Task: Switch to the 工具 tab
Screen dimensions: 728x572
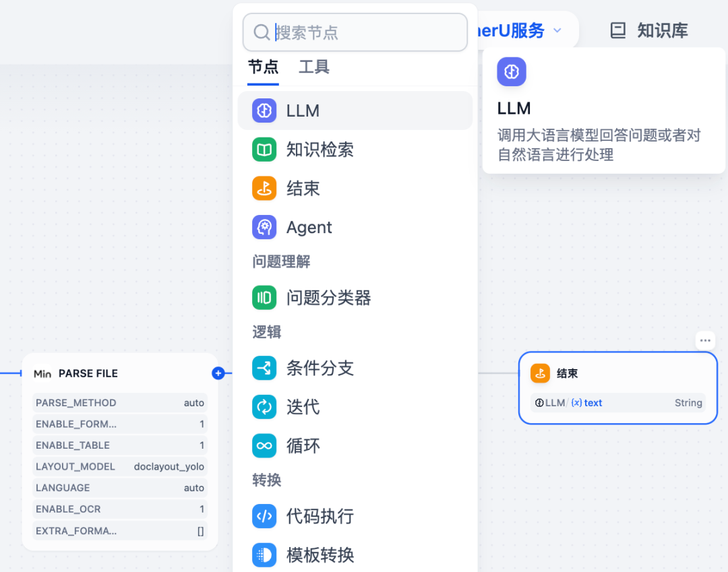Action: (x=313, y=67)
